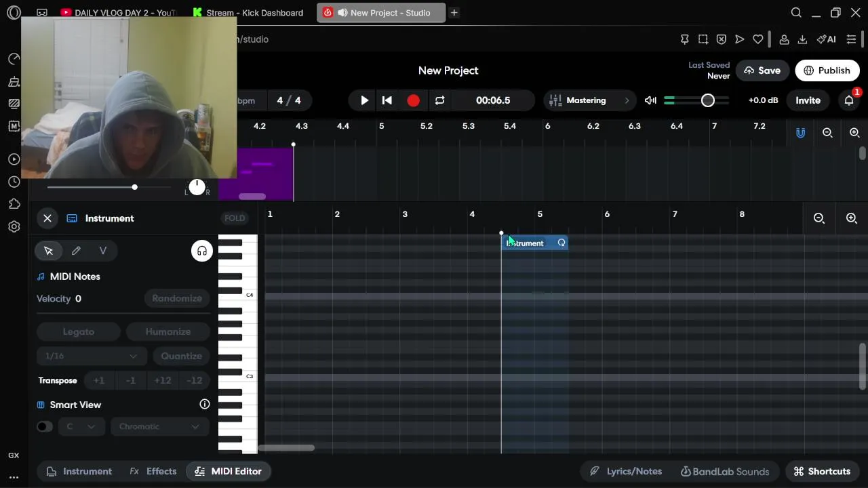Viewport: 868px width, 488px height.
Task: Open the key C dropdown
Action: click(x=81, y=426)
